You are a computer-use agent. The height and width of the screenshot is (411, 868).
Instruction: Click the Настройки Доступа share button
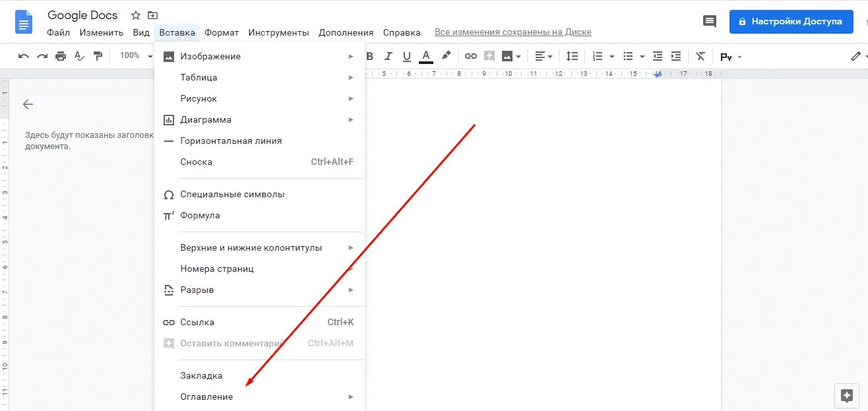point(791,21)
